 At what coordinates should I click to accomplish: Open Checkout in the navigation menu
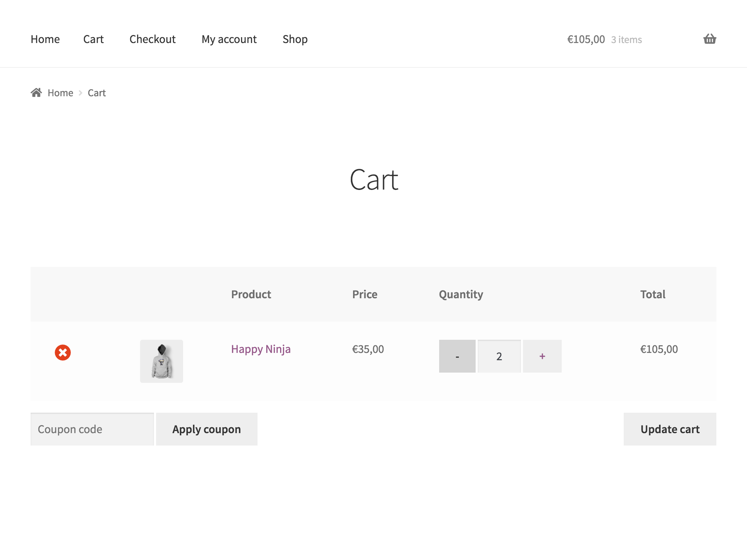[152, 39]
